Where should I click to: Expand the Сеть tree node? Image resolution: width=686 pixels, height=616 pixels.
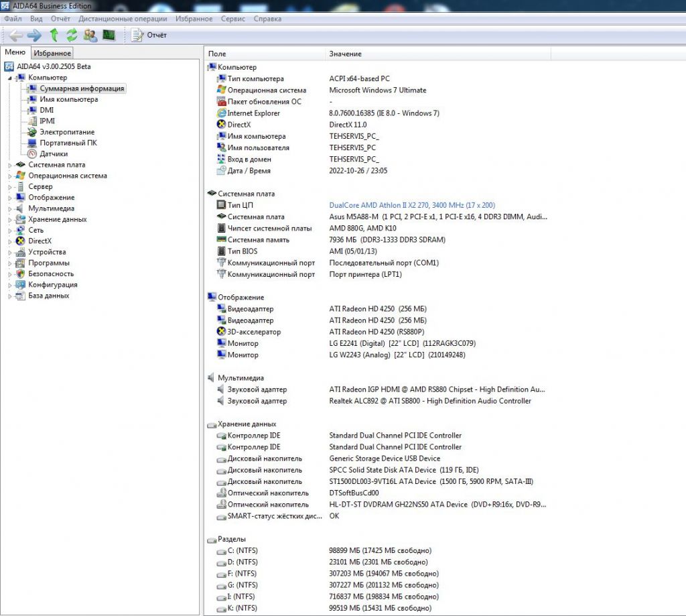coord(9,231)
